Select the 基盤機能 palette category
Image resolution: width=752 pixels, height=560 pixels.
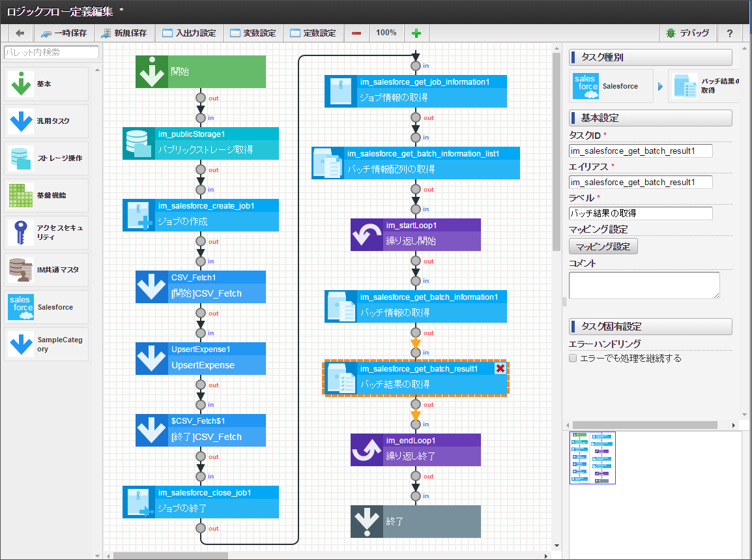pos(46,196)
